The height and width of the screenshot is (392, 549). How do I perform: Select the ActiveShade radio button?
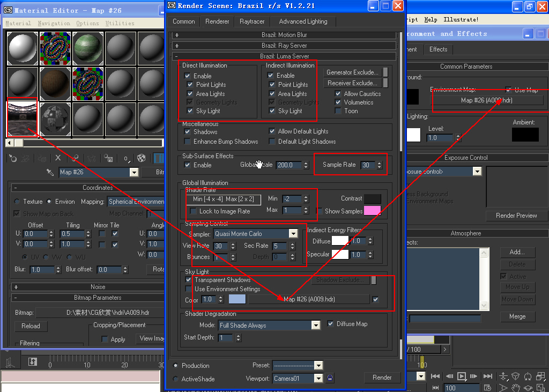175,379
